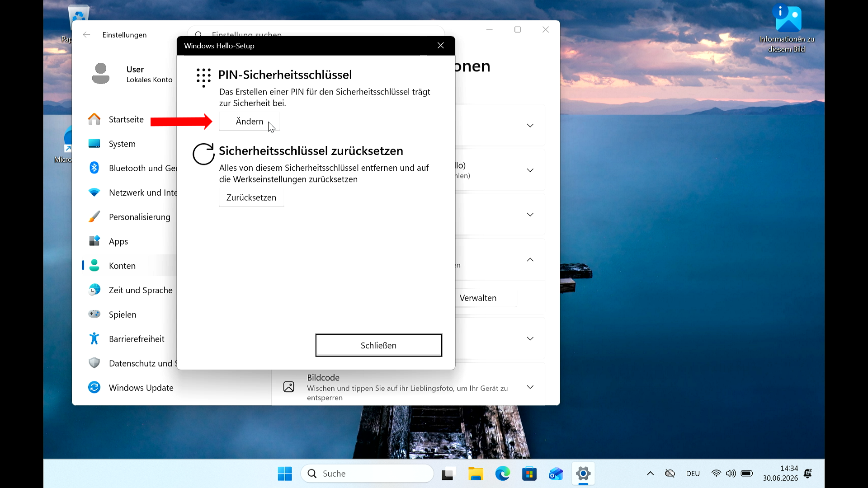The height and width of the screenshot is (488, 868).
Task: Click the Windows Update sync icon
Action: tap(94, 387)
